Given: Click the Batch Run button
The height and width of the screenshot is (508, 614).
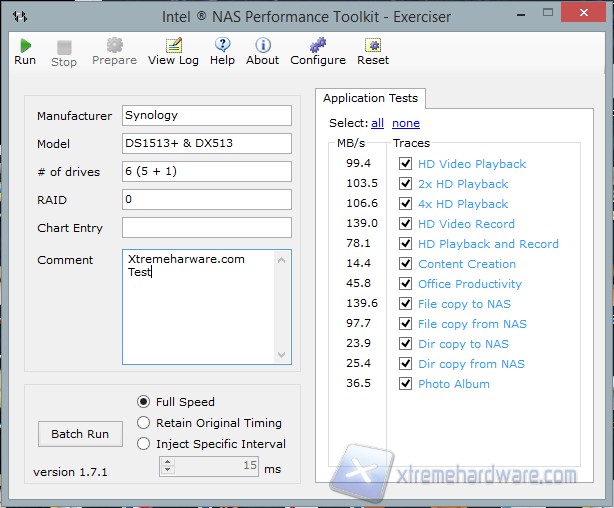Looking at the screenshot, I should [80, 434].
